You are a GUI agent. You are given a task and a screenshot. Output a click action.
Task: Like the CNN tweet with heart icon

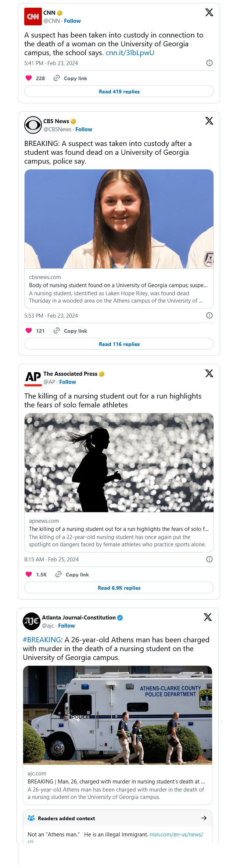click(29, 78)
